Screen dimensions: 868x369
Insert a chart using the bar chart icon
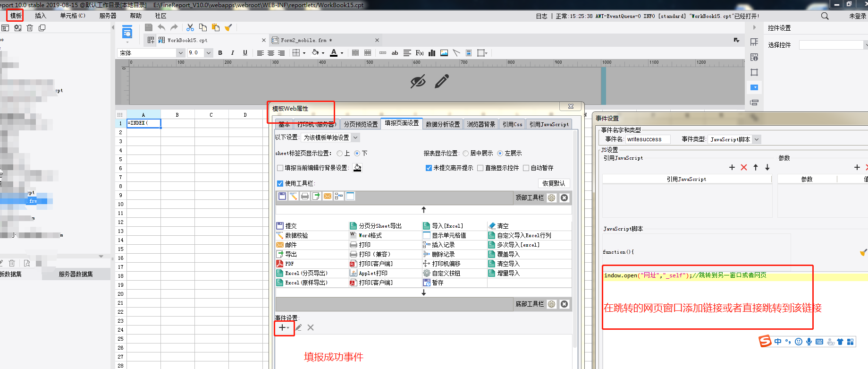tap(432, 53)
